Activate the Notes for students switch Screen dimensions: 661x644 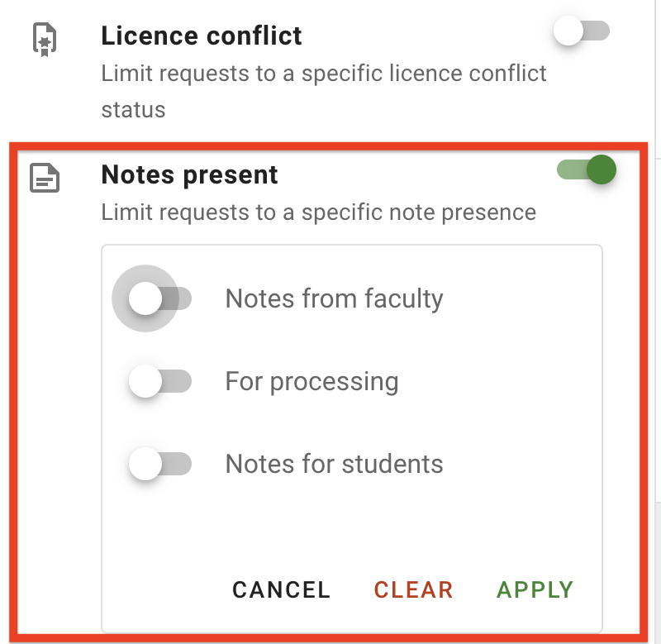(159, 464)
